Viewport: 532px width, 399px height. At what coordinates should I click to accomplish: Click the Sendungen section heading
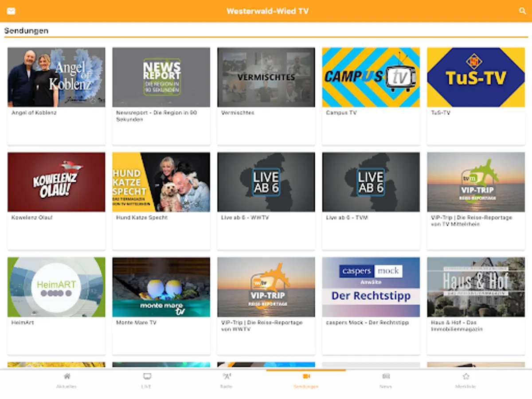[26, 31]
